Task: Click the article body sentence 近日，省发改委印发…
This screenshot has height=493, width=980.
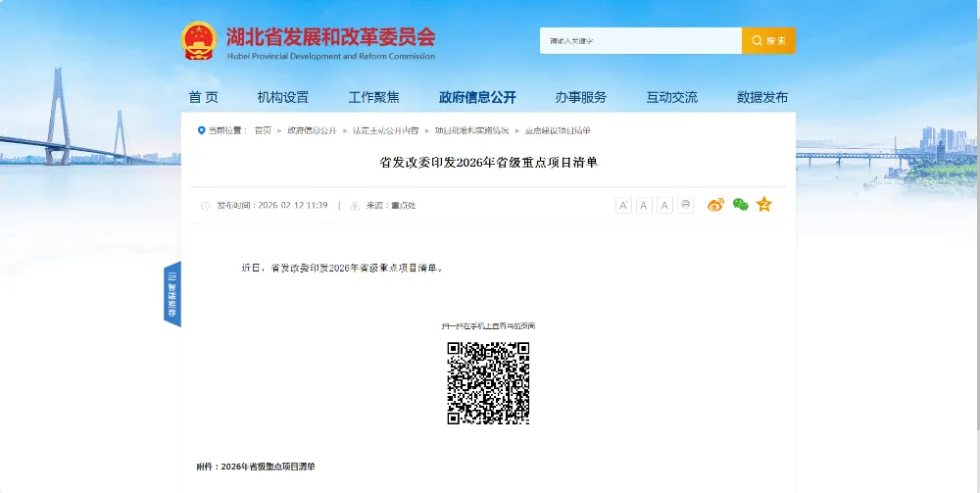Action: (x=342, y=268)
